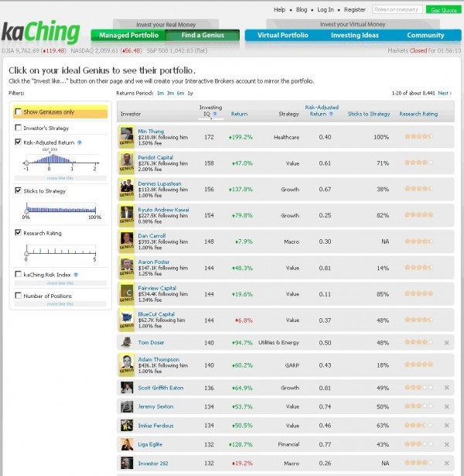Click the kaChing logo
464x476 pixels.
(x=40, y=33)
